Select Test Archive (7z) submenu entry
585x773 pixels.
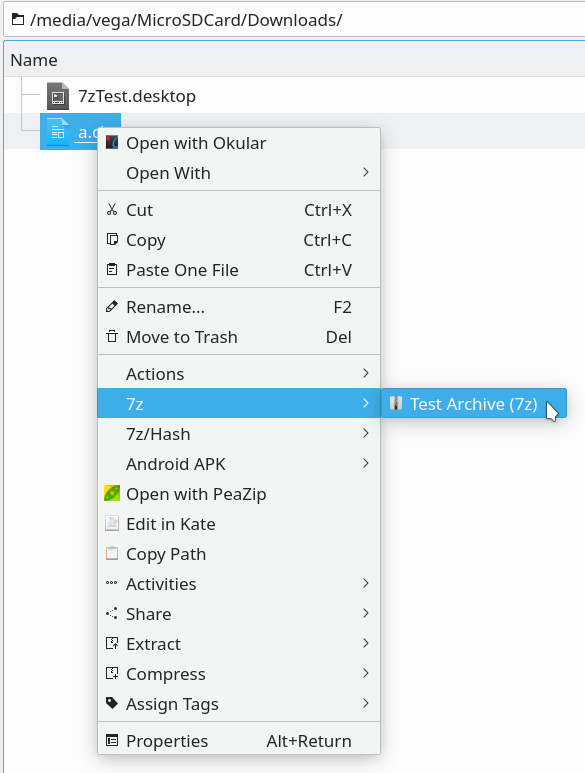[x=474, y=404]
